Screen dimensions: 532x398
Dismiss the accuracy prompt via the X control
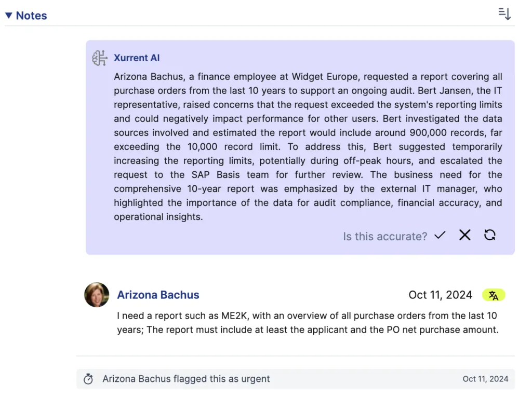(464, 235)
